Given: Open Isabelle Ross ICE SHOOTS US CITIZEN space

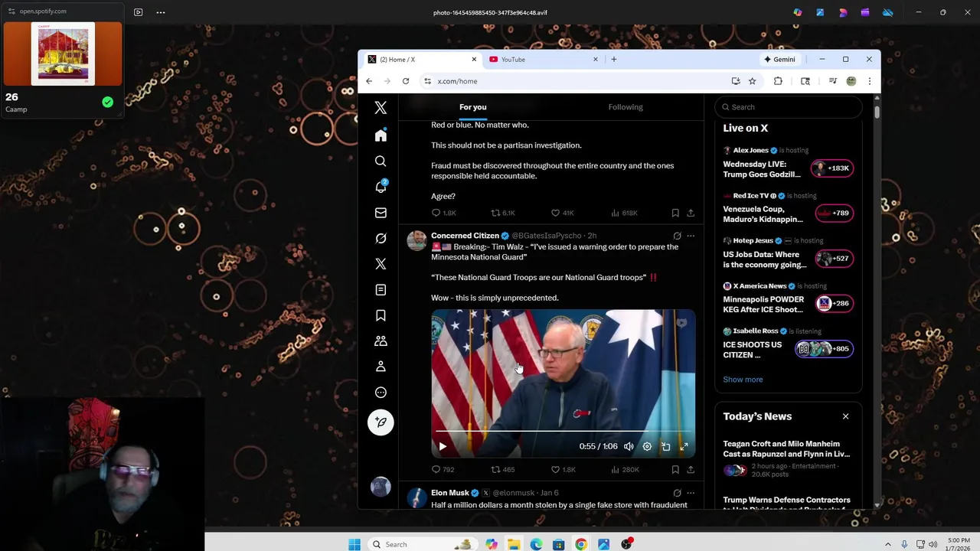Looking at the screenshot, I should click(788, 344).
